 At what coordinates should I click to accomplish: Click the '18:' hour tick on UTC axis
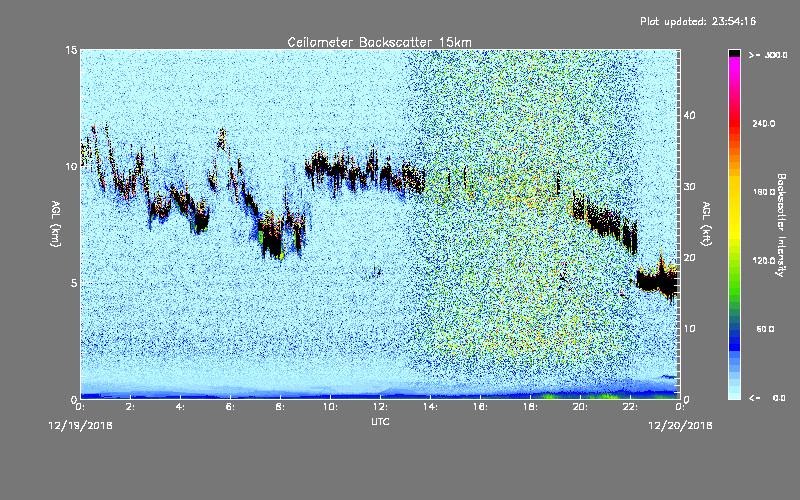[x=530, y=407]
